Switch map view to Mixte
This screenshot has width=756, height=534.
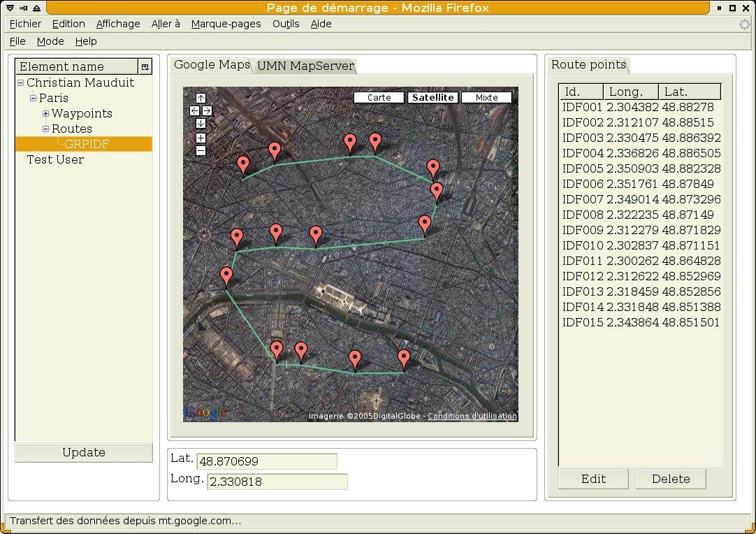(x=486, y=98)
